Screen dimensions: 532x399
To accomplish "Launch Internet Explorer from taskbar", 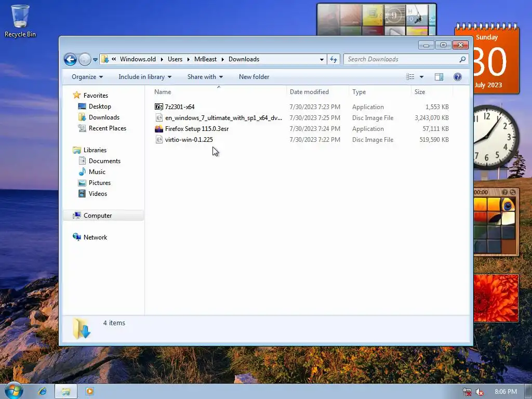I will click(43, 391).
